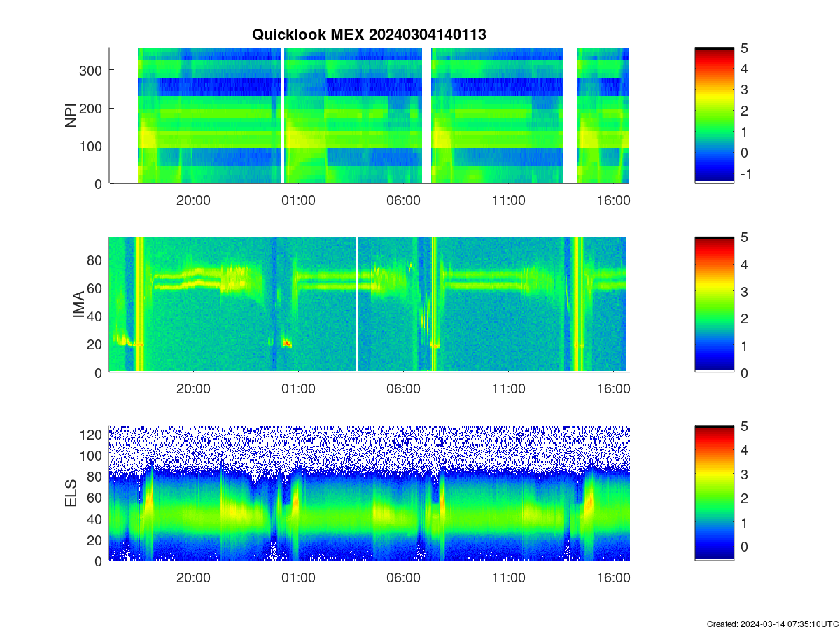Click the 2 label on the IMA colorbar
840x630 pixels.
point(746,318)
